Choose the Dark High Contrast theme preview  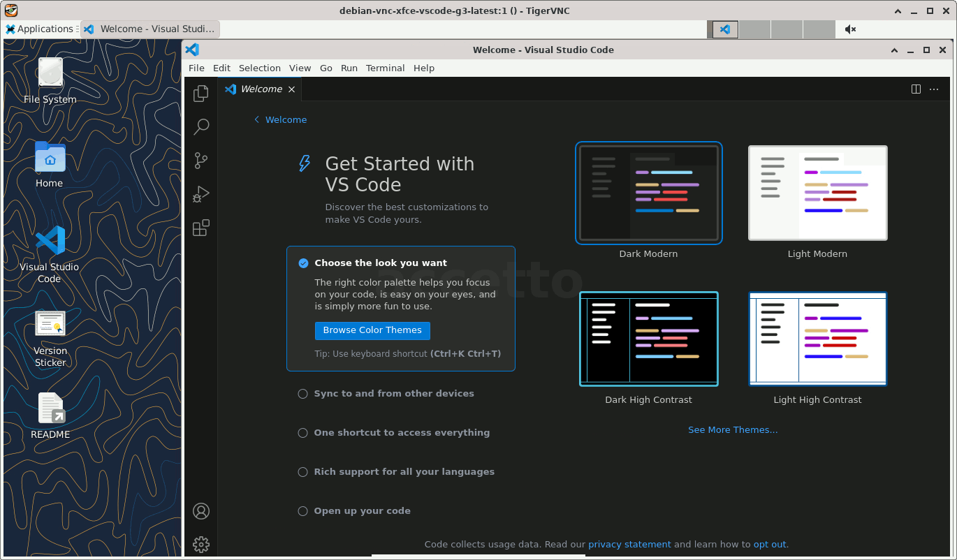[649, 339]
